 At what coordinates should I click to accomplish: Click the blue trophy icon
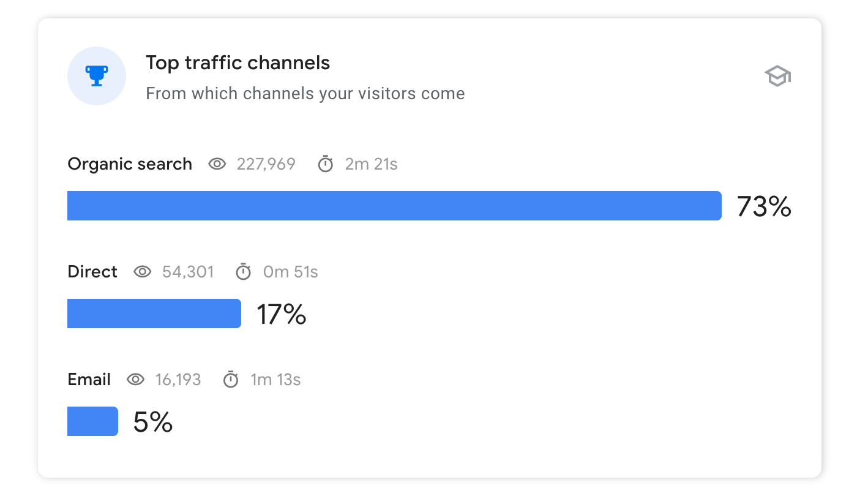(x=97, y=76)
